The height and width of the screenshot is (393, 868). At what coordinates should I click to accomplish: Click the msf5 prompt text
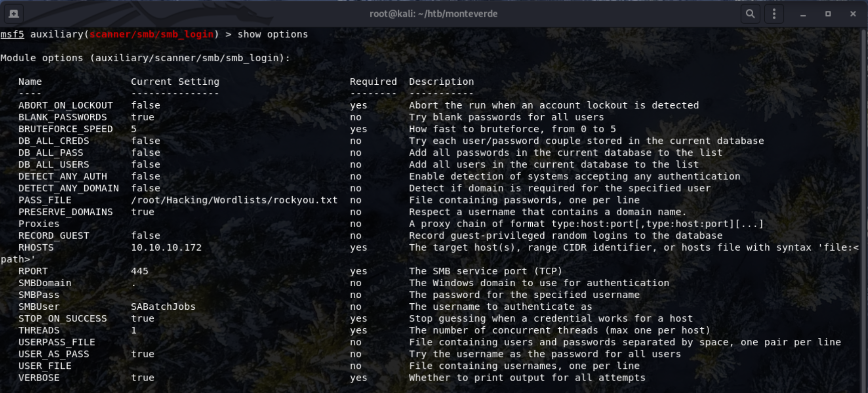point(12,34)
